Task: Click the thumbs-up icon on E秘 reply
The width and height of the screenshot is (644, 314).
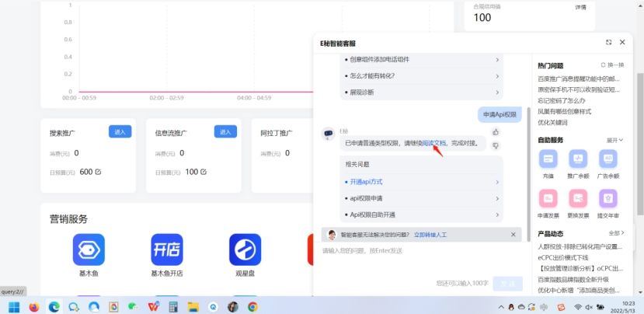Action: [496, 132]
